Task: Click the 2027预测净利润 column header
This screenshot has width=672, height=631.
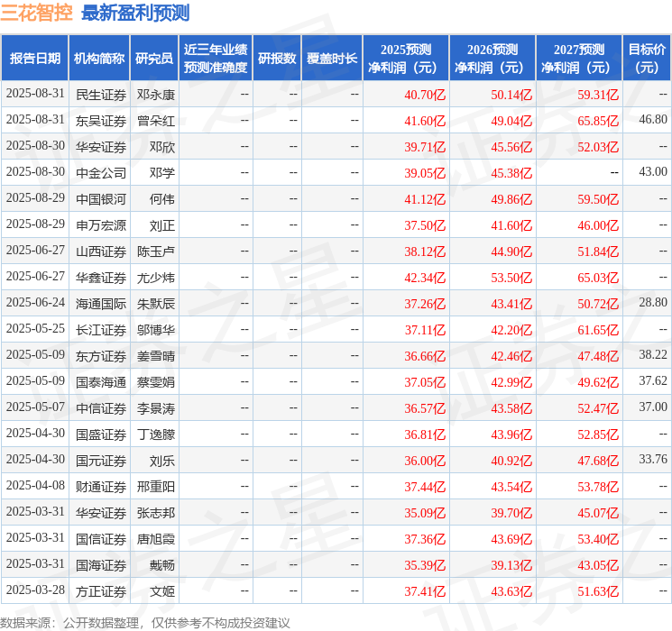Action: coord(579,59)
